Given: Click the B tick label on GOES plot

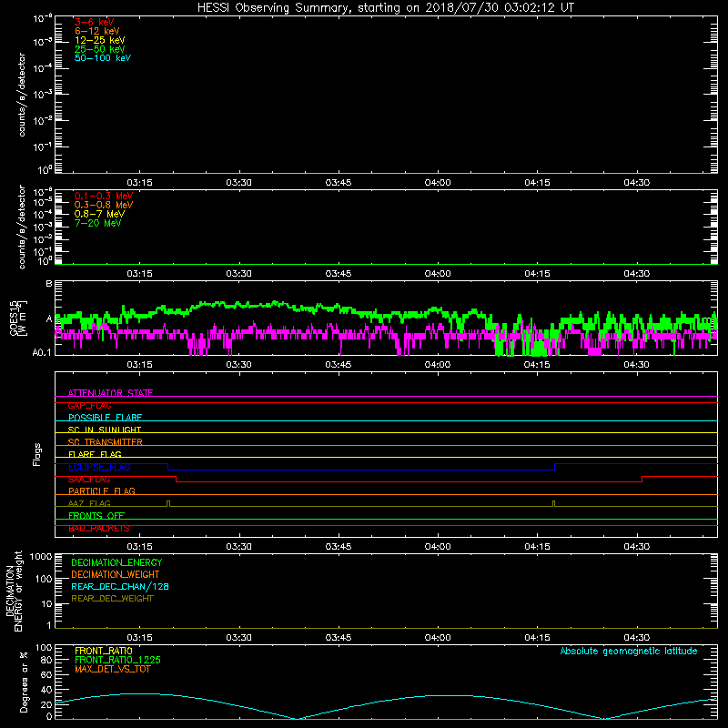Looking at the screenshot, I should pyautogui.click(x=49, y=283).
